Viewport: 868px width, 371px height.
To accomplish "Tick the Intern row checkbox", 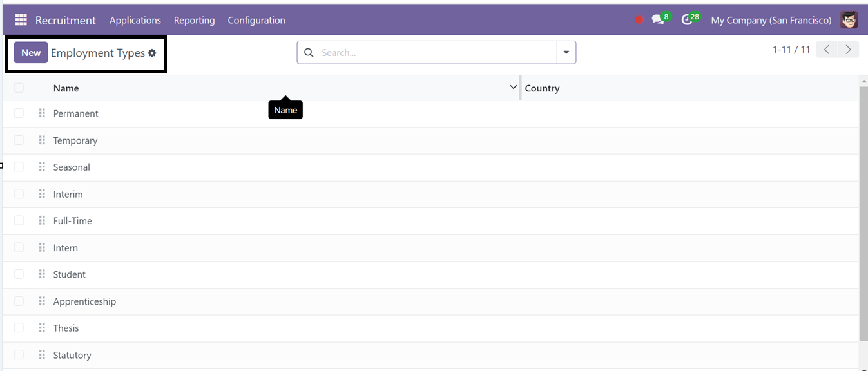I will pyautogui.click(x=19, y=247).
